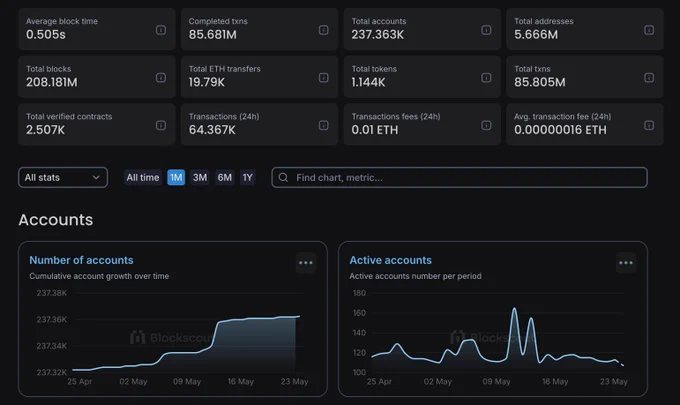Viewport: 680px width, 405px height.
Task: Open the Number of accounts chart title link
Action: click(x=81, y=260)
